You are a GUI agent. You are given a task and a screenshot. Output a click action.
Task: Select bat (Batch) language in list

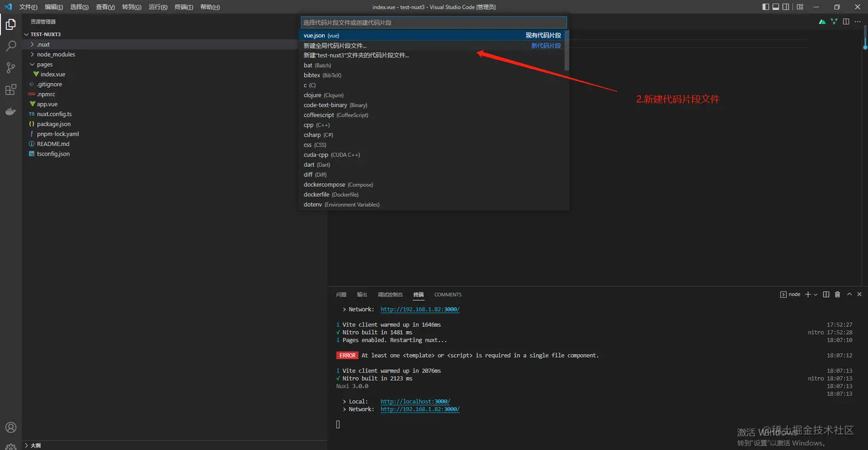tap(432, 65)
